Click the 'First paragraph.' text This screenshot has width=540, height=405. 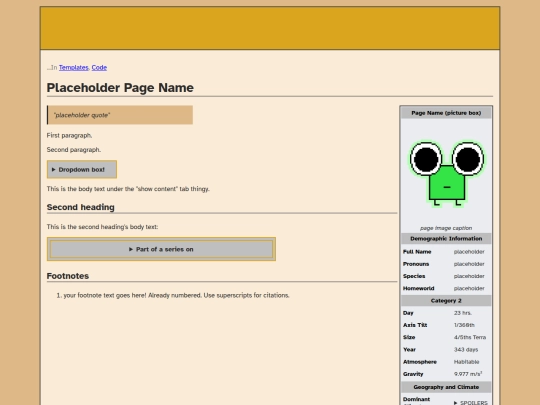(69, 135)
